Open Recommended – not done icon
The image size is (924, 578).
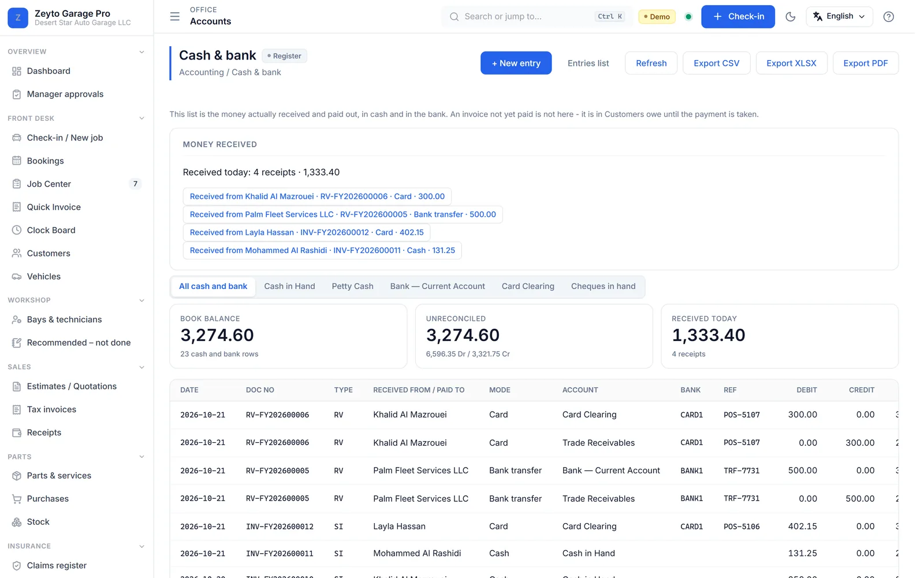click(x=17, y=343)
